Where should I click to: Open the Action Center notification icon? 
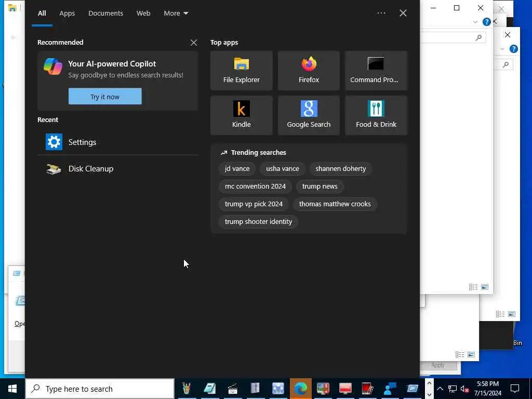tap(515, 389)
